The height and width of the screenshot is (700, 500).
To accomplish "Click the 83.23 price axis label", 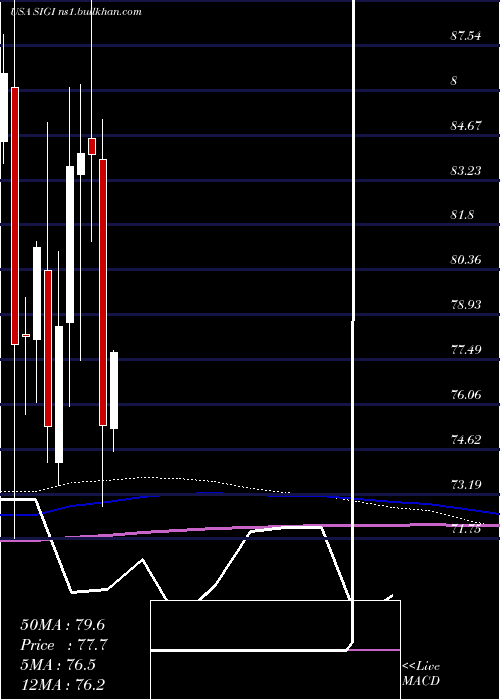I will 466,170.
